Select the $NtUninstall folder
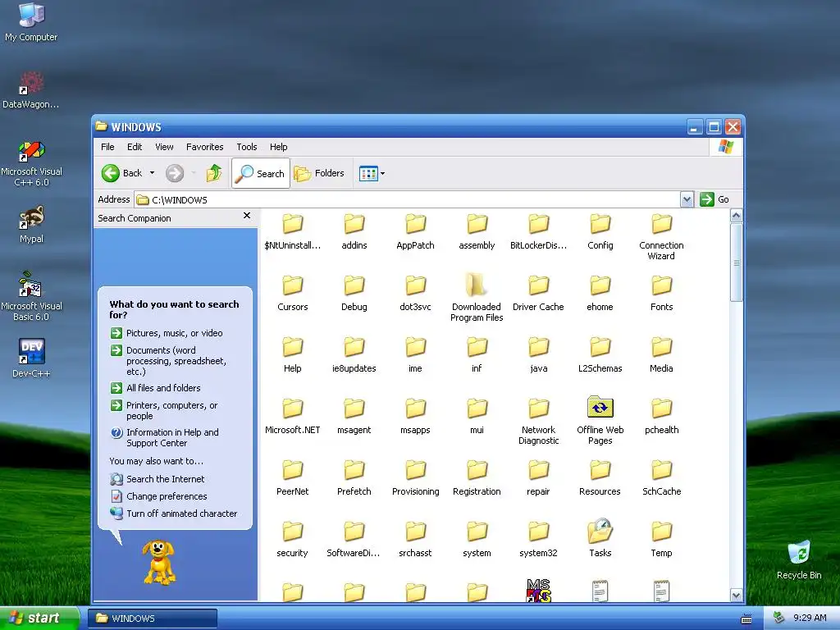Screen dimensions: 840x630 (293, 232)
